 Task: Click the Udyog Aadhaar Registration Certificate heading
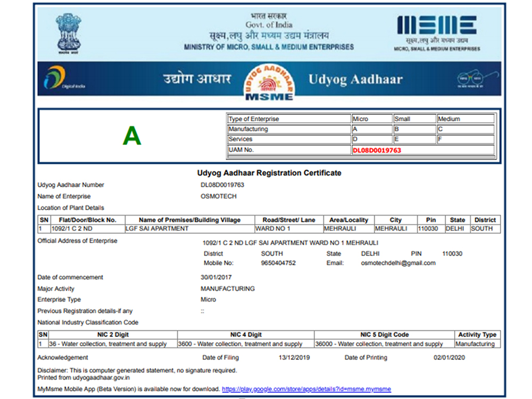[269, 173]
